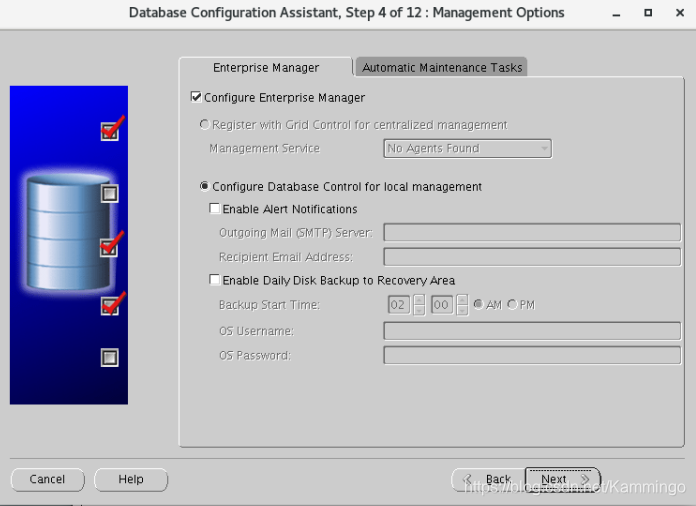
Task: Switch to Enterprise Manager tab
Action: click(x=265, y=67)
